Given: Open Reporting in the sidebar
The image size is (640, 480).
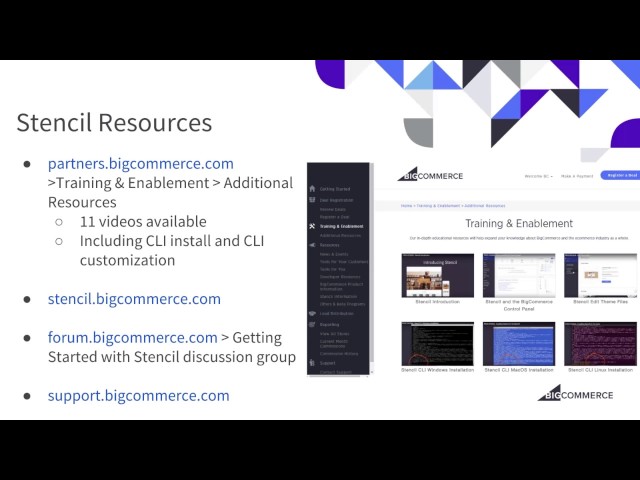Looking at the screenshot, I should click(x=329, y=324).
